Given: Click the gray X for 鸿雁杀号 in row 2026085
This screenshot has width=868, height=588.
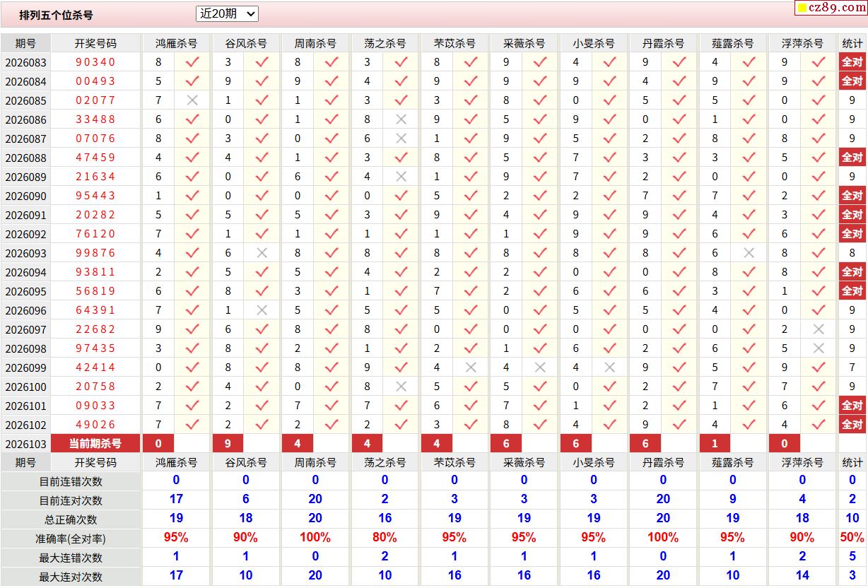Looking at the screenshot, I should tap(192, 100).
